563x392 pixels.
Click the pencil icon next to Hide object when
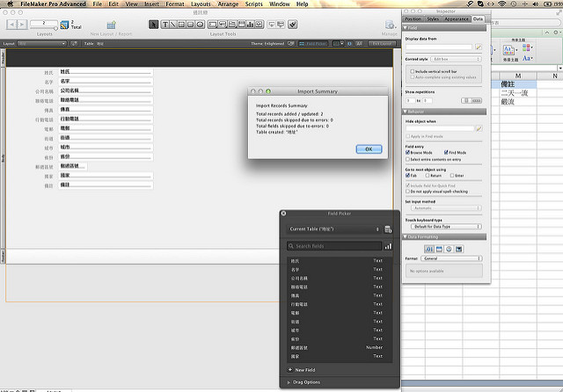479,128
